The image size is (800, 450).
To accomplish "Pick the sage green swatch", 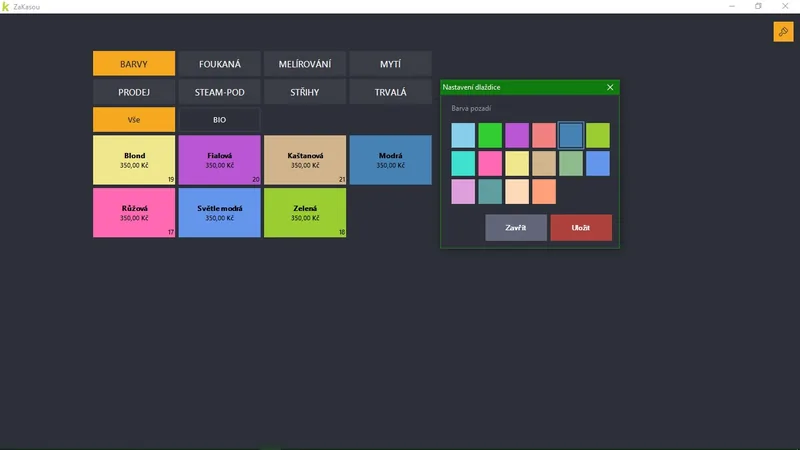I will [x=570, y=163].
